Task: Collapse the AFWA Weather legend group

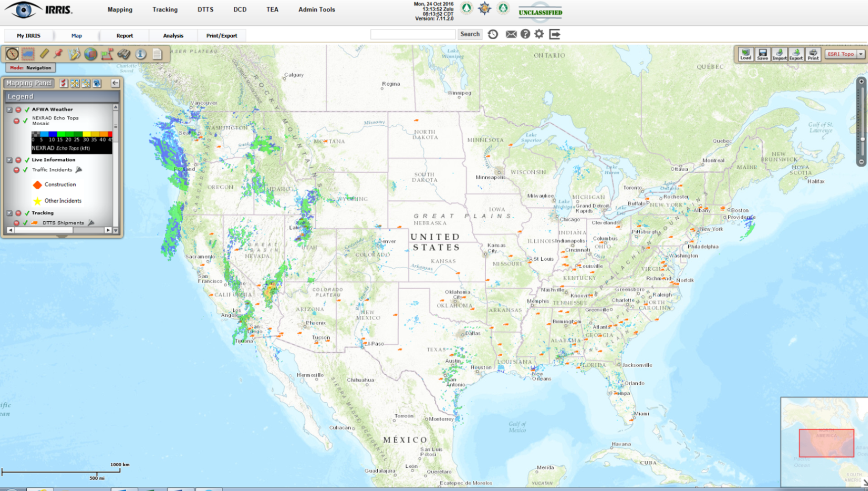Action: pyautogui.click(x=9, y=109)
